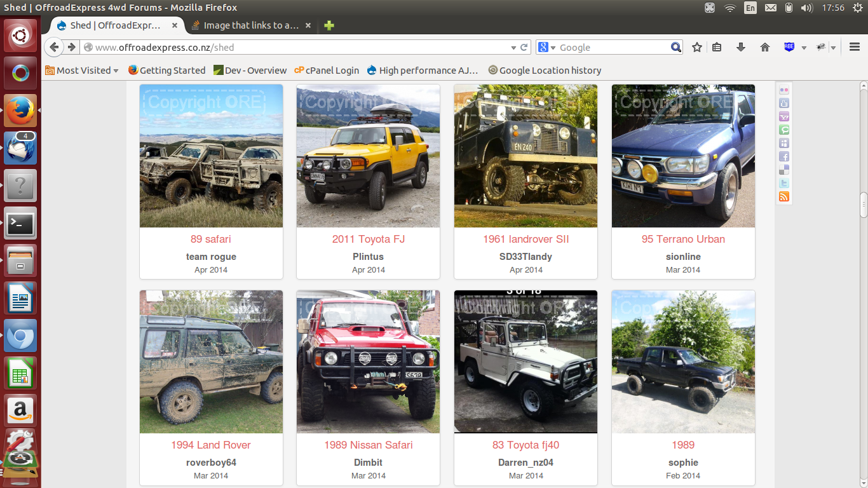Go to Firefox Home page icon
The image size is (868, 488).
(x=765, y=47)
